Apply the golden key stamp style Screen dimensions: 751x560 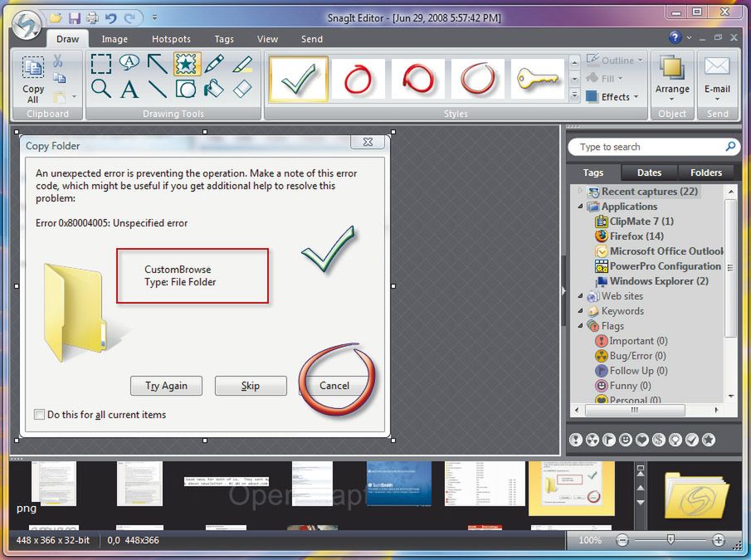point(538,79)
